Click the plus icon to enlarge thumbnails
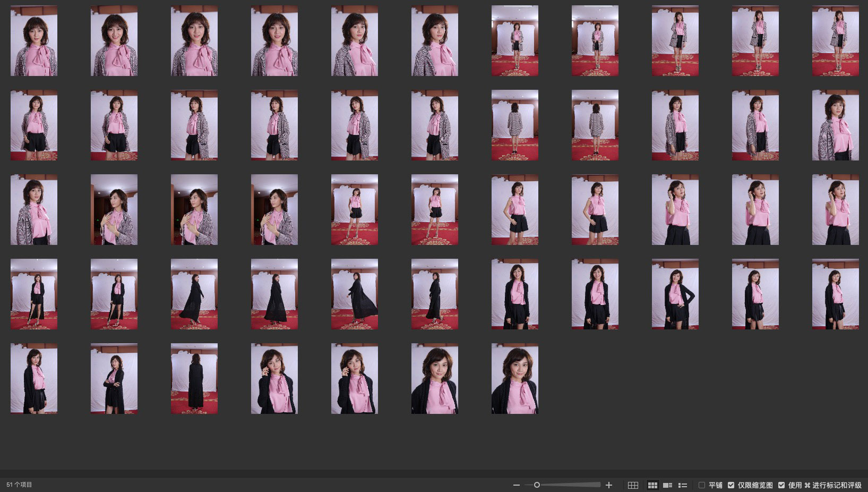Viewport: 868px width, 492px height. [x=609, y=485]
